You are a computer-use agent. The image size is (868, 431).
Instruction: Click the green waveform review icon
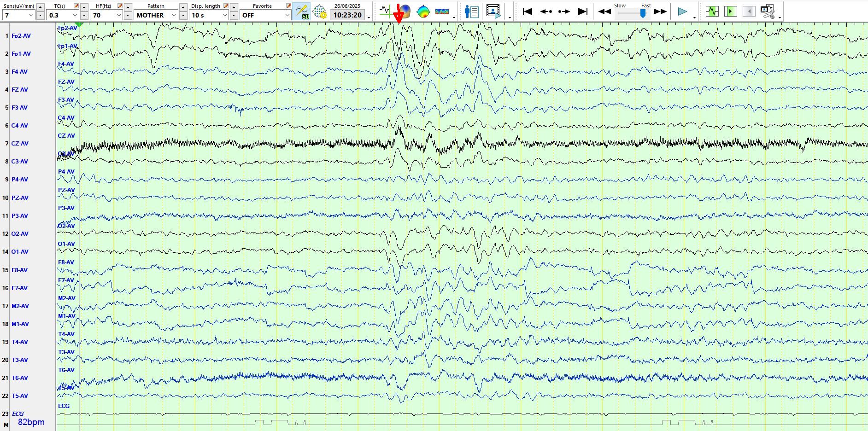[712, 11]
